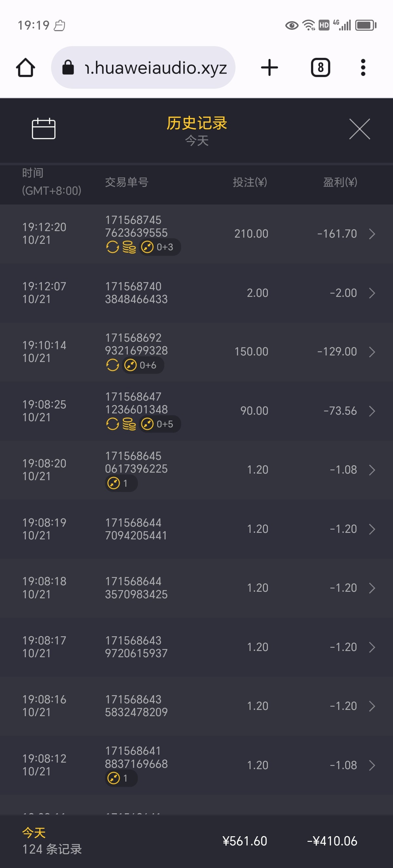The height and width of the screenshot is (868, 393).
Task: Open the tab switcher showing 8
Action: pyautogui.click(x=320, y=67)
